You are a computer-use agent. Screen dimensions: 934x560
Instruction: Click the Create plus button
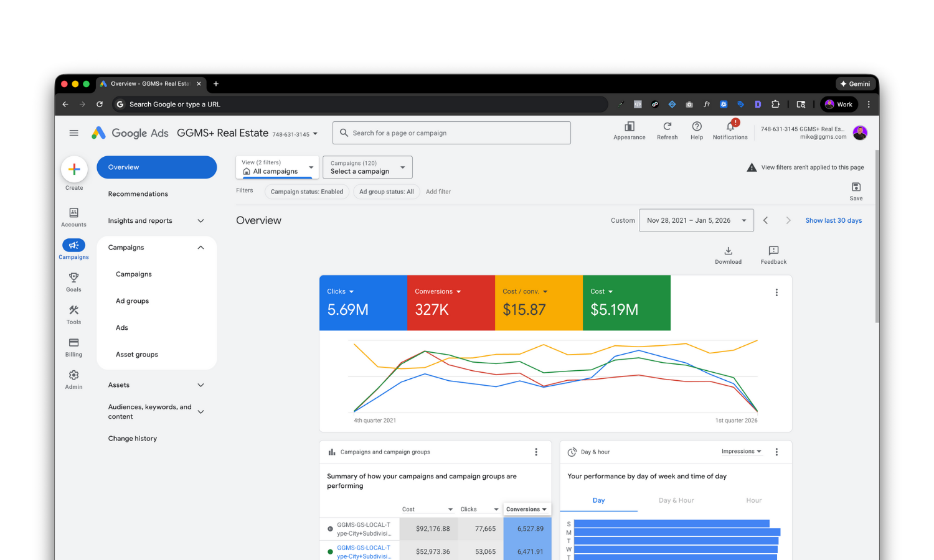(x=74, y=169)
